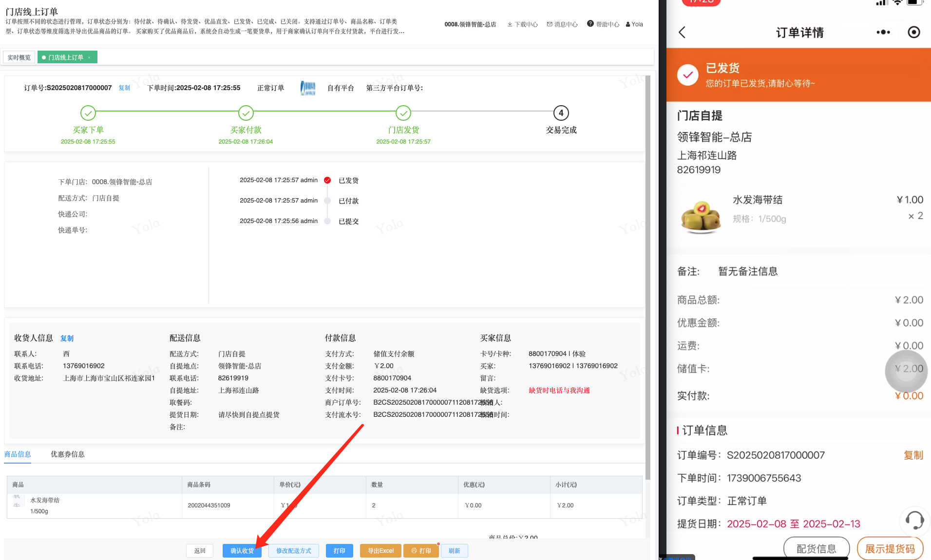Click the order detail vertical scrollbar
The height and width of the screenshot is (560, 931).
click(648, 278)
